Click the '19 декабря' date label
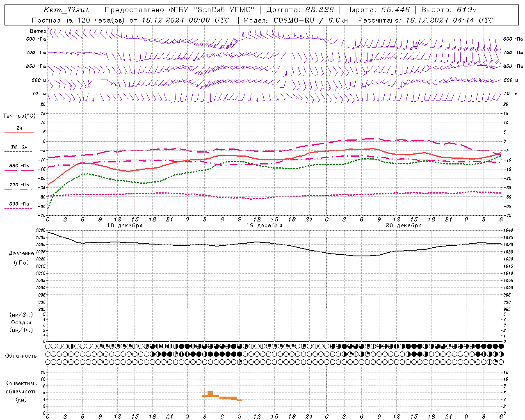 click(264, 226)
